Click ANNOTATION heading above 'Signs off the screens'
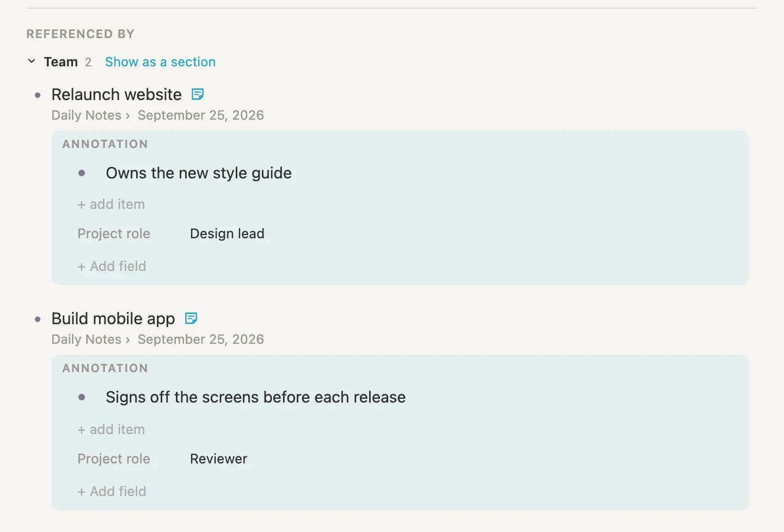 click(105, 368)
